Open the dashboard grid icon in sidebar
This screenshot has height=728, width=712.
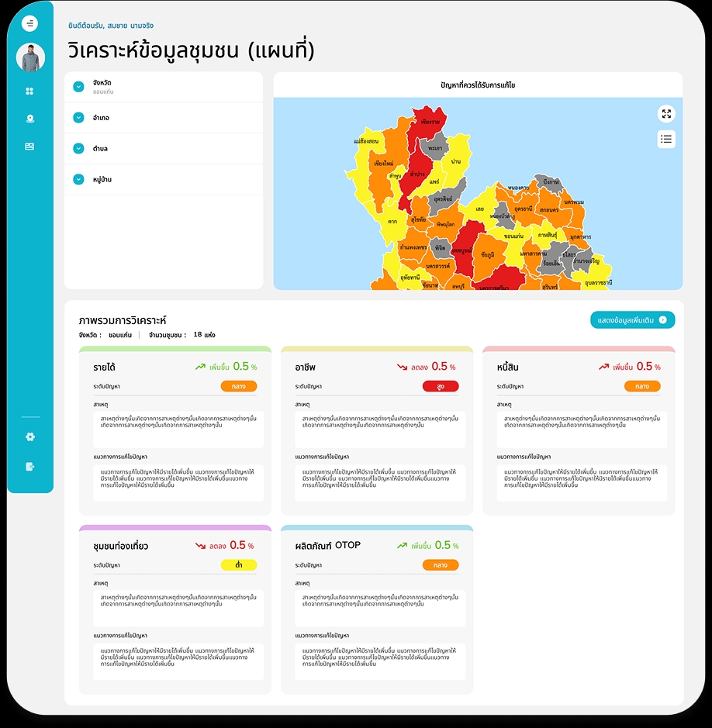29,91
